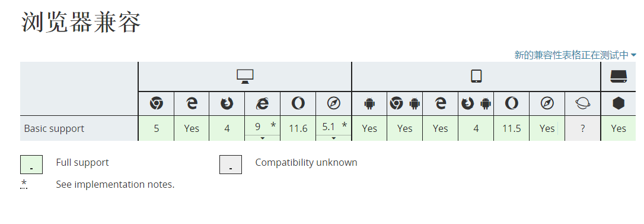644x224 pixels.
Task: Click the Full support legend swatch
Action: pos(31,165)
